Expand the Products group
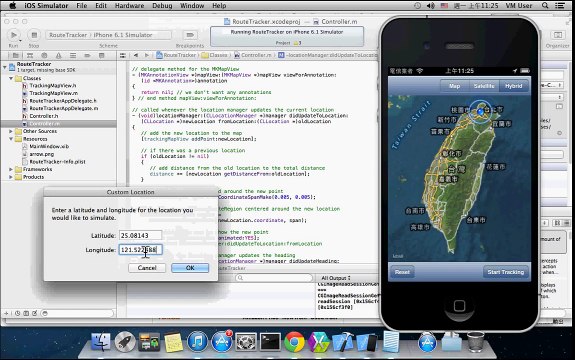575x360 pixels. (x=11, y=177)
